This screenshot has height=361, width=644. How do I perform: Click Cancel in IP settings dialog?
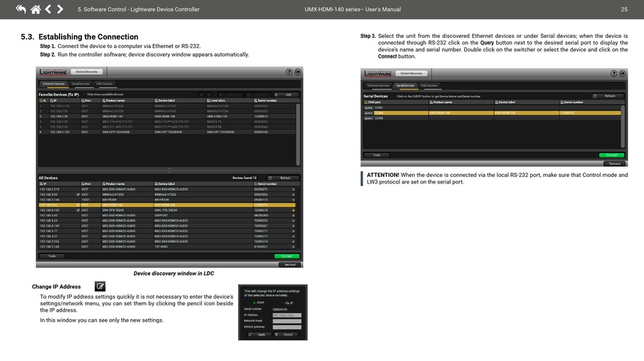click(285, 335)
